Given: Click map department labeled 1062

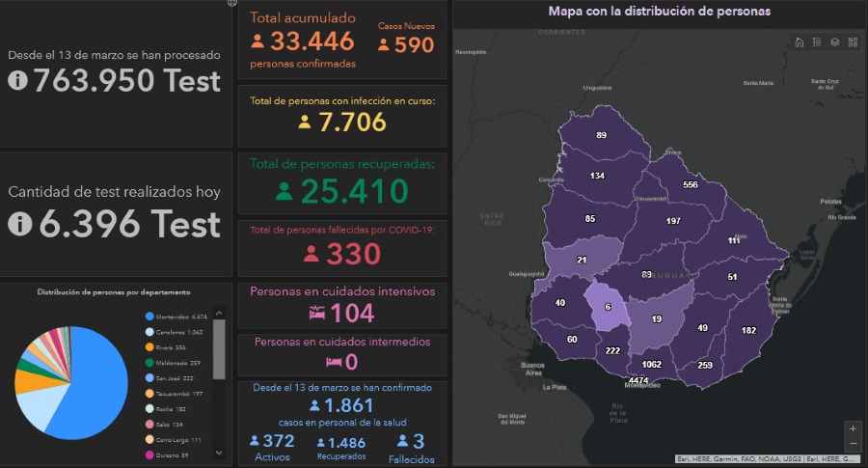Looking at the screenshot, I should pyautogui.click(x=651, y=364).
